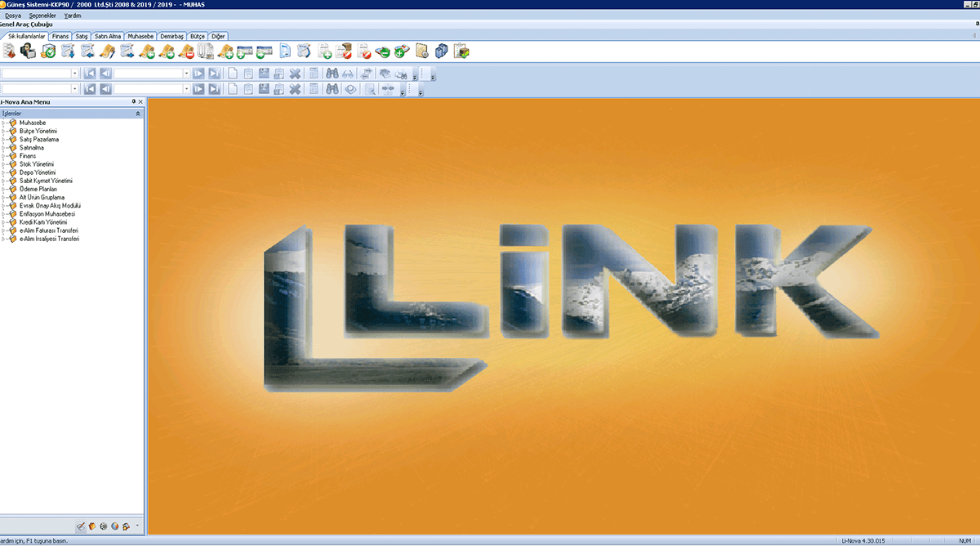Click the binoculars search icon in first navigation toolbar

[332, 73]
